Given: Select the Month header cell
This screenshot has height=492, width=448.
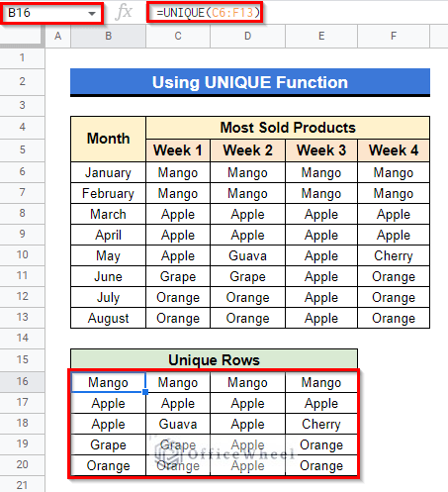Looking at the screenshot, I should [x=108, y=139].
